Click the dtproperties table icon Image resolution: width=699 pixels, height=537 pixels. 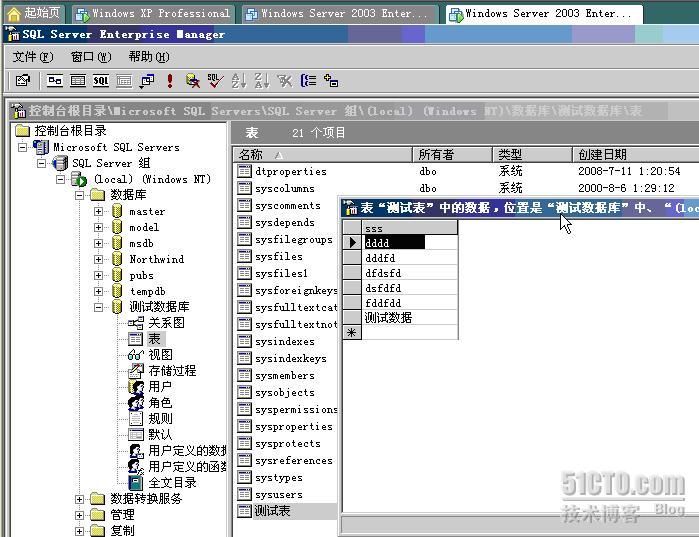pyautogui.click(x=244, y=171)
